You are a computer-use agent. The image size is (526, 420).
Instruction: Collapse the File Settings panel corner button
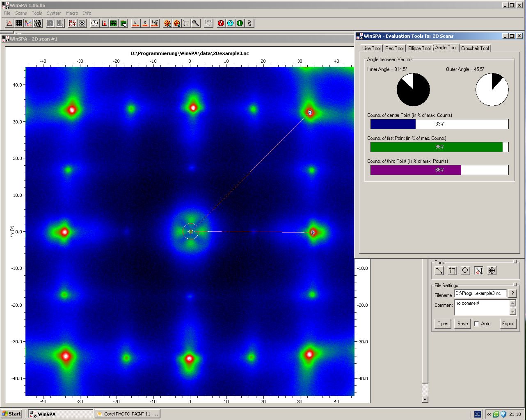tap(515, 285)
